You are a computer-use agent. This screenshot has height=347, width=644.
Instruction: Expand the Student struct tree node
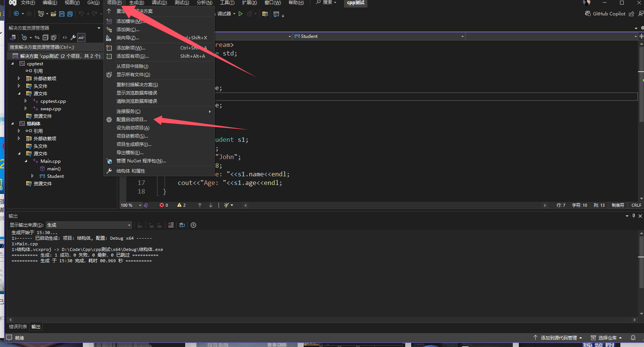pos(32,176)
